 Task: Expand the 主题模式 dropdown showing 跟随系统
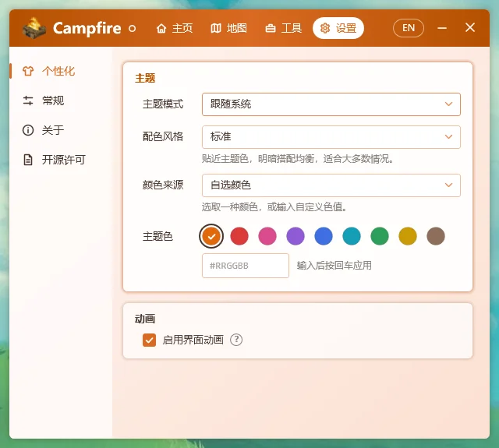[x=331, y=104]
